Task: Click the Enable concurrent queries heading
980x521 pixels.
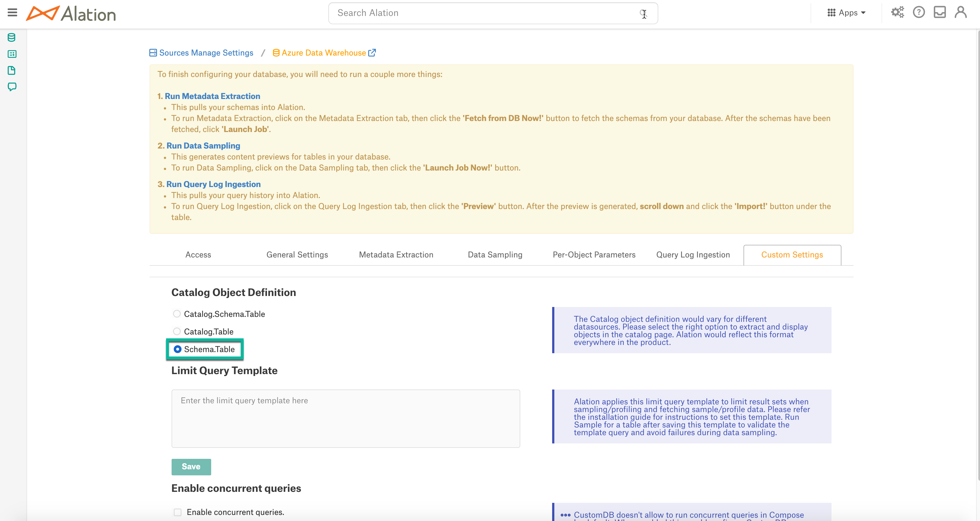Action: pyautogui.click(x=236, y=488)
